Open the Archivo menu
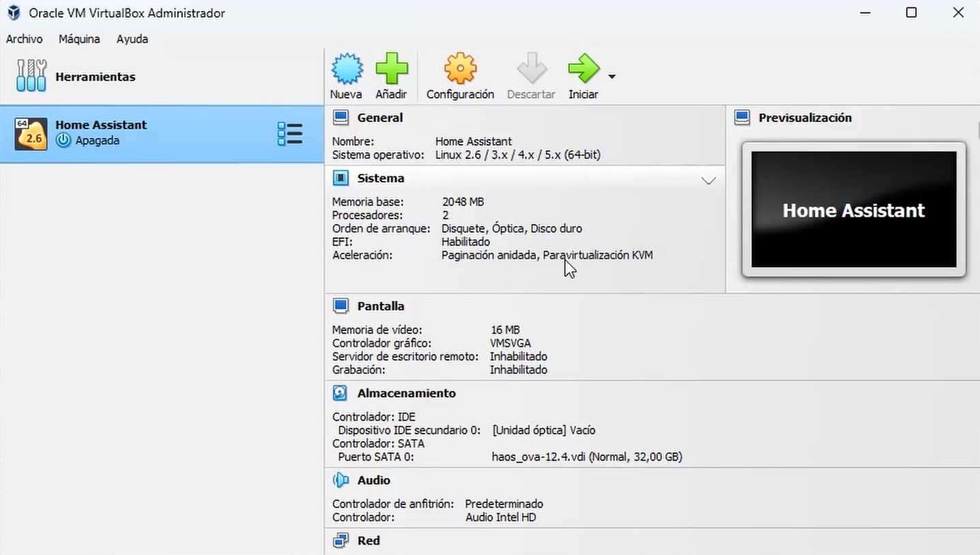Viewport: 980px width, 555px height. click(x=24, y=39)
